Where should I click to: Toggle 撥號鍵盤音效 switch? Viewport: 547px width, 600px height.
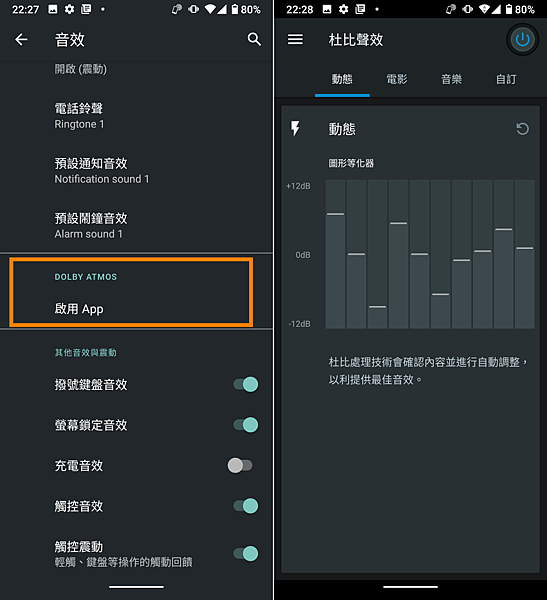[x=246, y=384]
